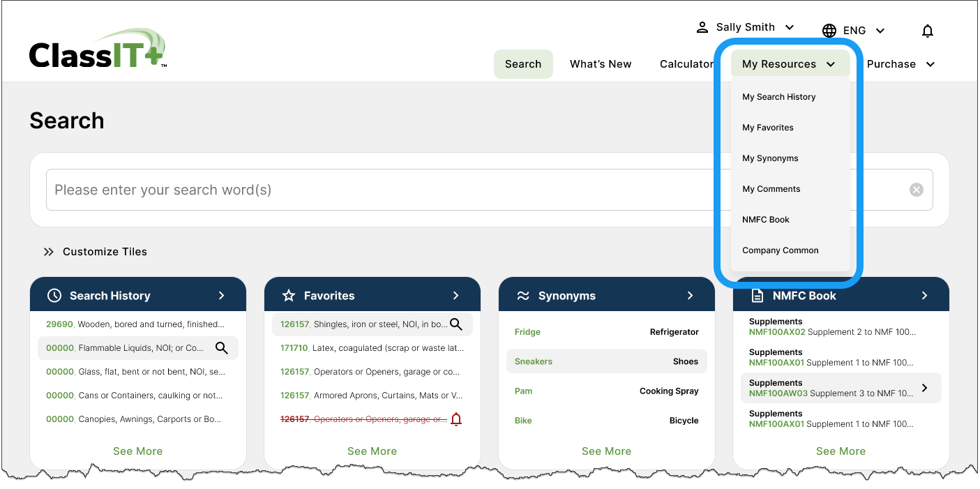Click the book icon on the NMFC Book tile

[757, 294]
